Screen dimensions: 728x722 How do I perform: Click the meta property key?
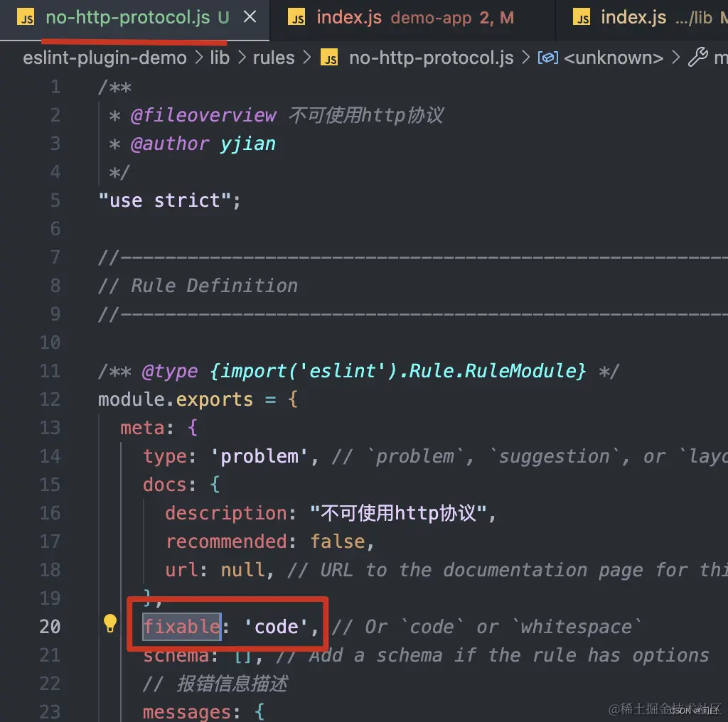pos(142,428)
